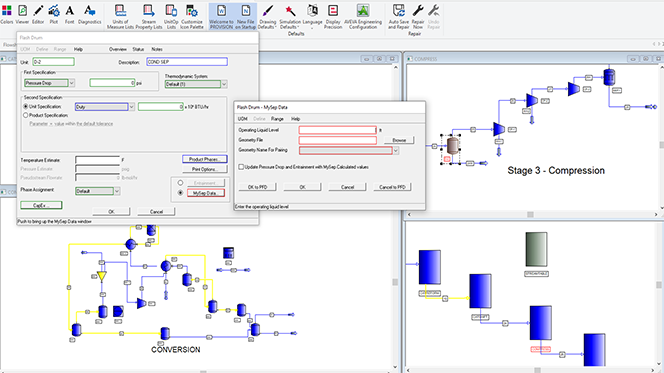The height and width of the screenshot is (373, 664).
Task: Select the Entrainment radio button
Action: pyautogui.click(x=180, y=183)
